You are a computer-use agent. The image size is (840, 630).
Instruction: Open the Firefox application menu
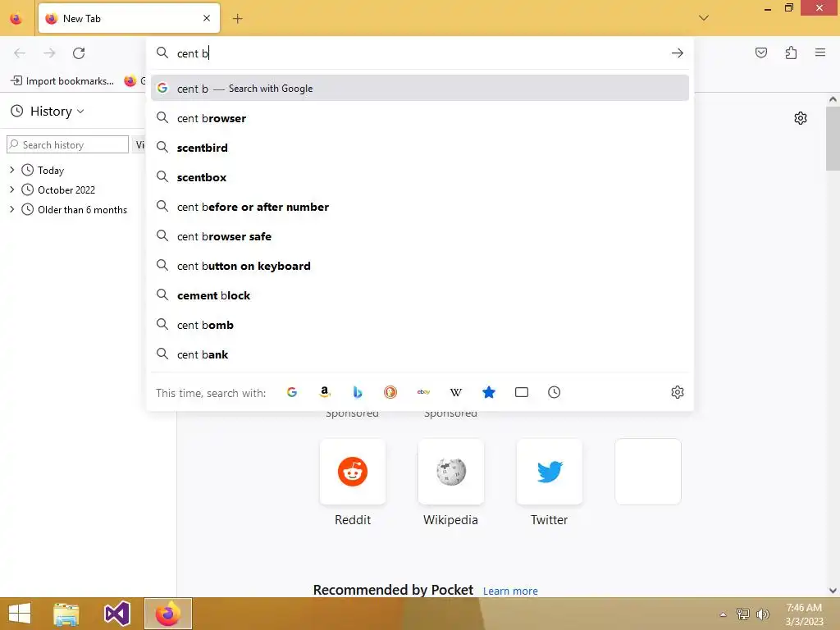(x=820, y=52)
